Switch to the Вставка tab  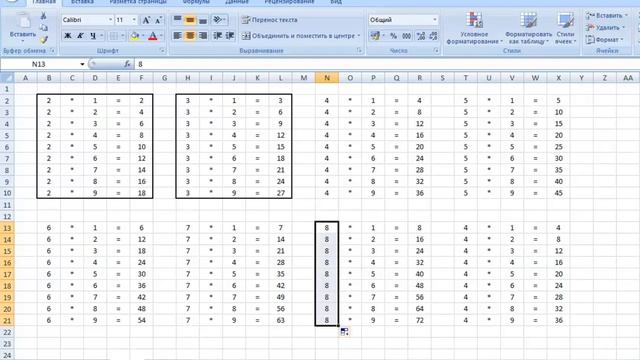[82, 2]
